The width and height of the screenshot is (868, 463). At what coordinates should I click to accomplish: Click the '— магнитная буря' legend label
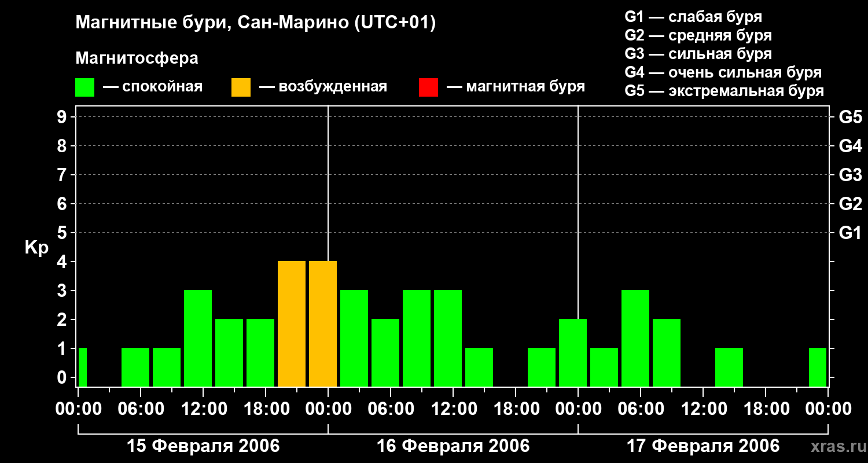pyautogui.click(x=516, y=87)
